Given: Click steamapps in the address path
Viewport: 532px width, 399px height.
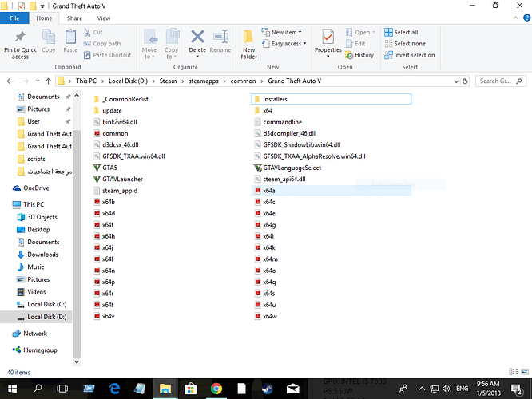Looking at the screenshot, I should [204, 81].
